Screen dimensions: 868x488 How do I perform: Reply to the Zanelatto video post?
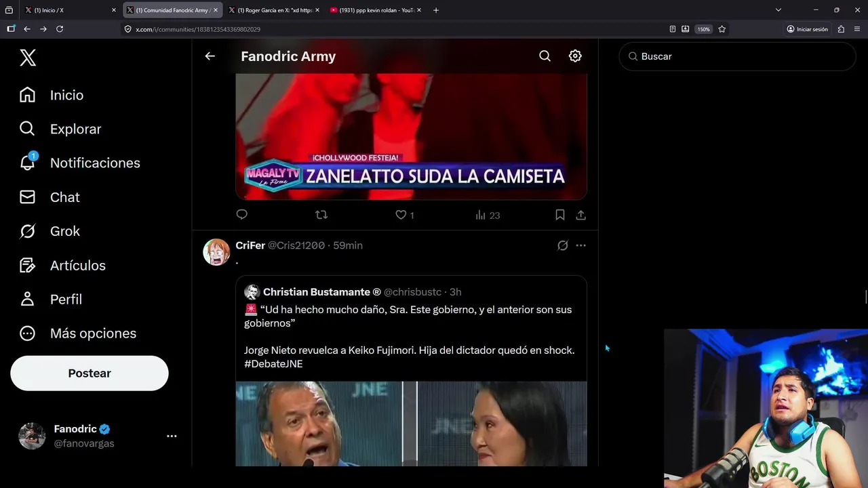click(x=242, y=215)
